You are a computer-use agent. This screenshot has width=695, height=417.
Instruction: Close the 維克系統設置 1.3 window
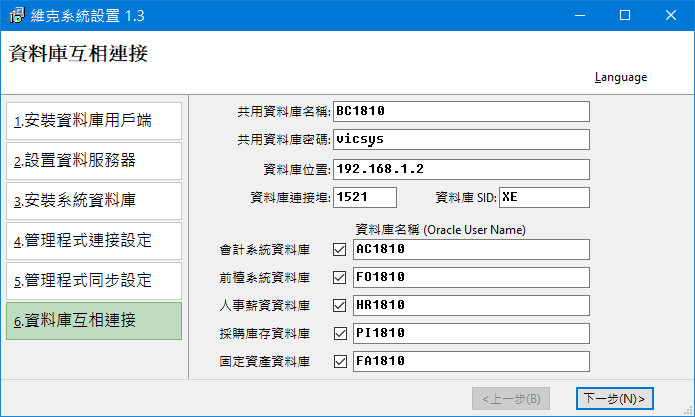pos(671,16)
